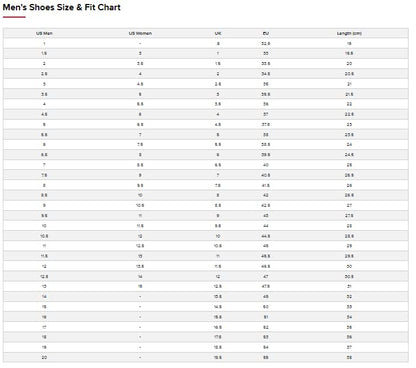This screenshot has height=368, width=416.
Task: Select the UK 19.5 cell in last row
Action: coord(218,357)
